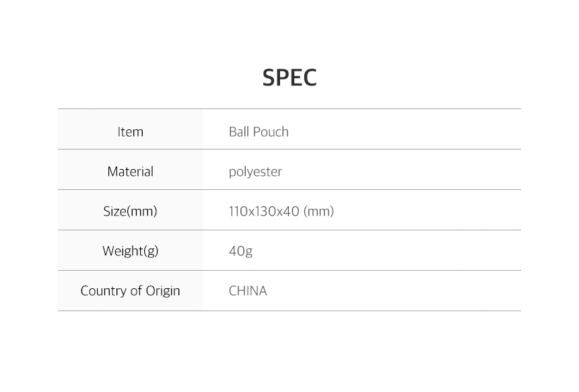Viewport: 579px width, 392px height.
Task: Click the CHINA value text
Action: pos(248,291)
